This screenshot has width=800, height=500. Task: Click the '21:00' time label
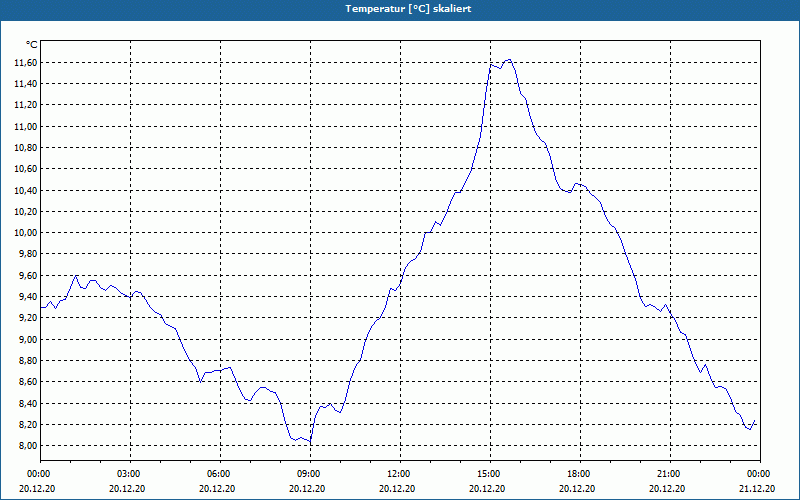click(x=670, y=474)
